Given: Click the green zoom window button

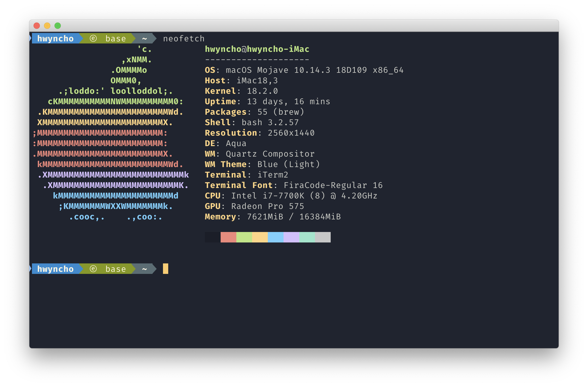Looking at the screenshot, I should click(58, 26).
